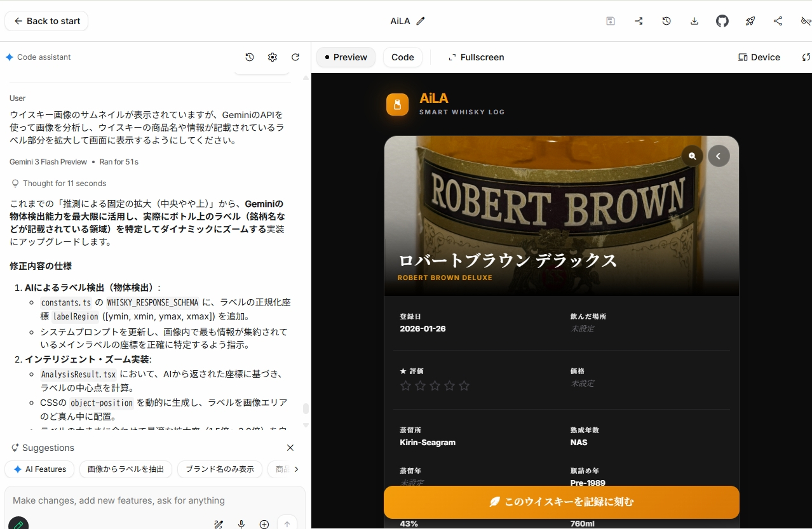Screen dimensions: 812x529
Task: Click the save icon in the toolbar
Action: coord(610,20)
